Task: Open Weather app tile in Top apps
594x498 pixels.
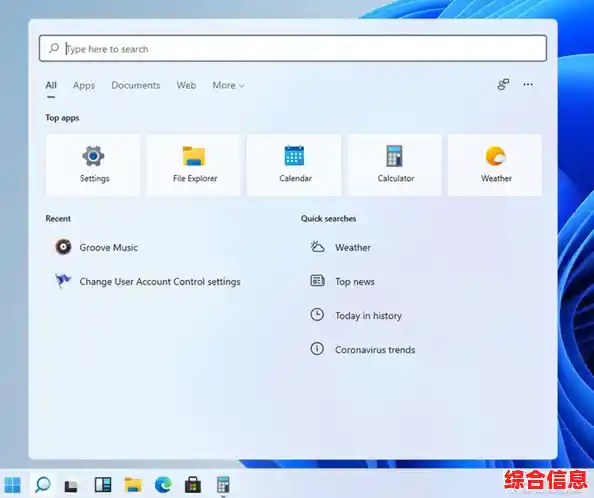Action: coord(495,165)
